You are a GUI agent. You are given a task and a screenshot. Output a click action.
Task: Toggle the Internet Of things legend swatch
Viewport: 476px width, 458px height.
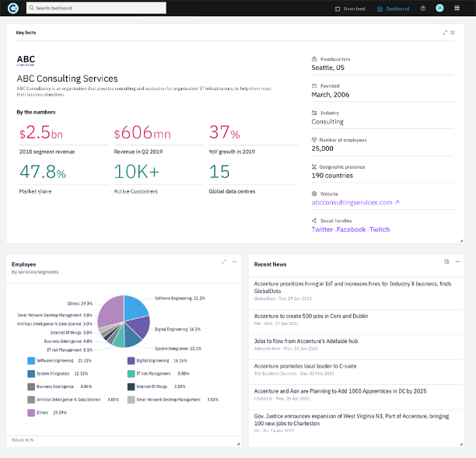(x=131, y=386)
